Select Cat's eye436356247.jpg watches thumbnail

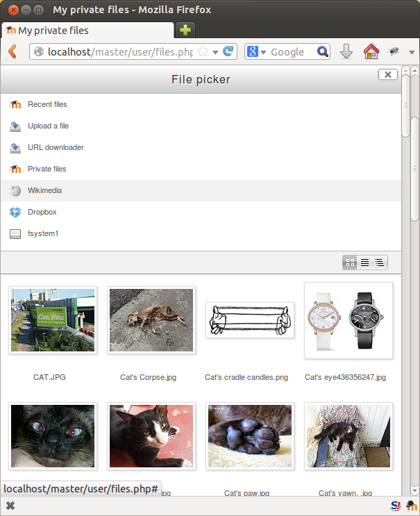coord(348,321)
